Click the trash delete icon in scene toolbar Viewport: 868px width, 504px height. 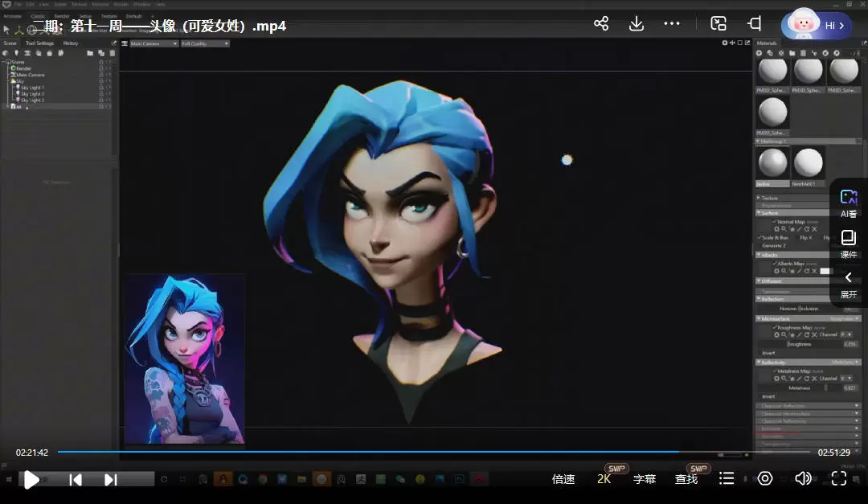click(113, 53)
